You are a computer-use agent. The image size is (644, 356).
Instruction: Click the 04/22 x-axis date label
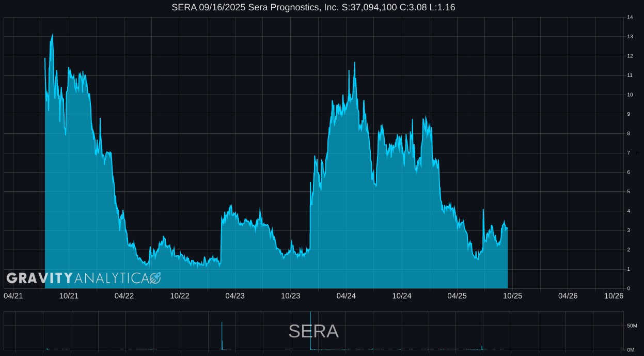click(124, 296)
